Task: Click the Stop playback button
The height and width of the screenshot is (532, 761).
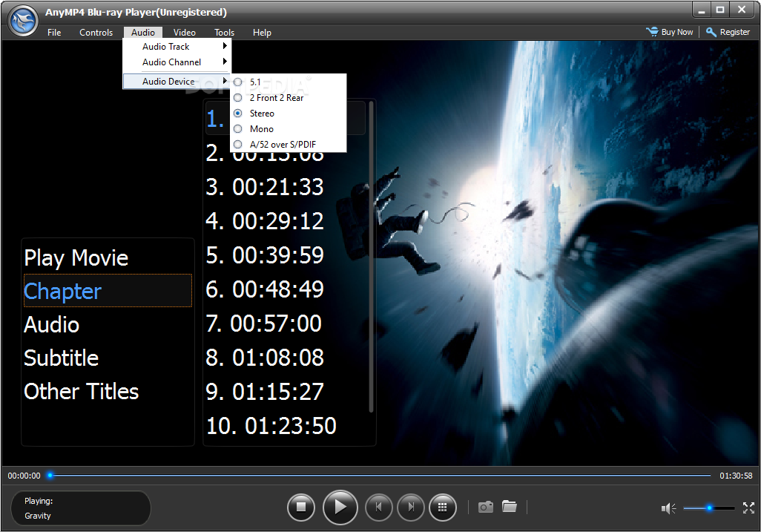Action: point(301,508)
